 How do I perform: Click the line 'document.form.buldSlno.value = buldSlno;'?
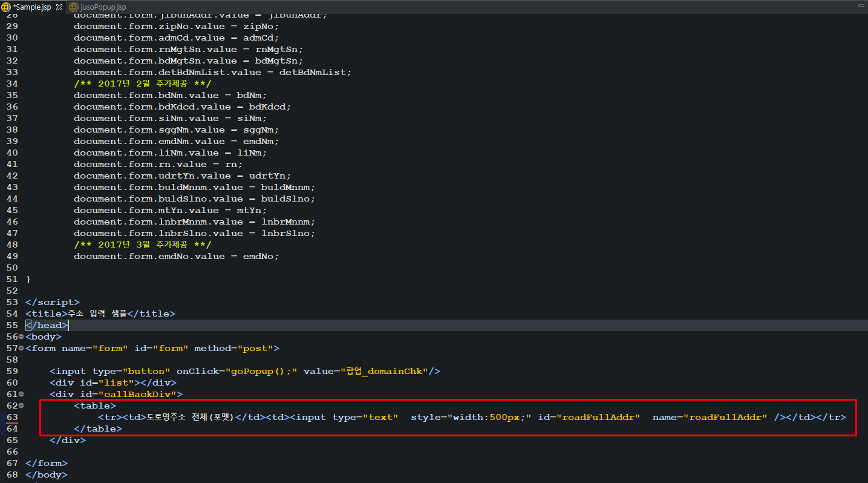click(194, 199)
